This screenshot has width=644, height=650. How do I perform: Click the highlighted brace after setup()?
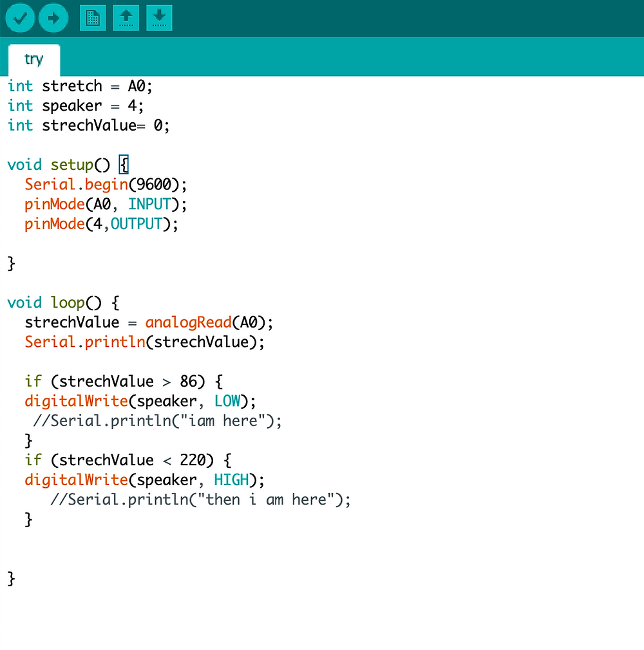click(x=124, y=165)
